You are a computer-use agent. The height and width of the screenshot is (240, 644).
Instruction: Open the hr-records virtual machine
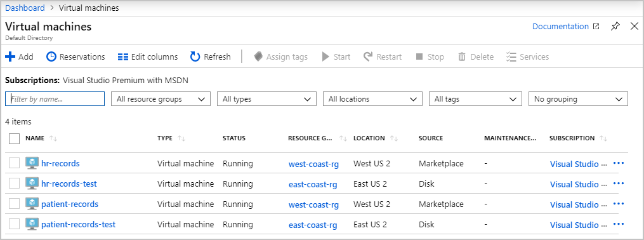click(60, 164)
